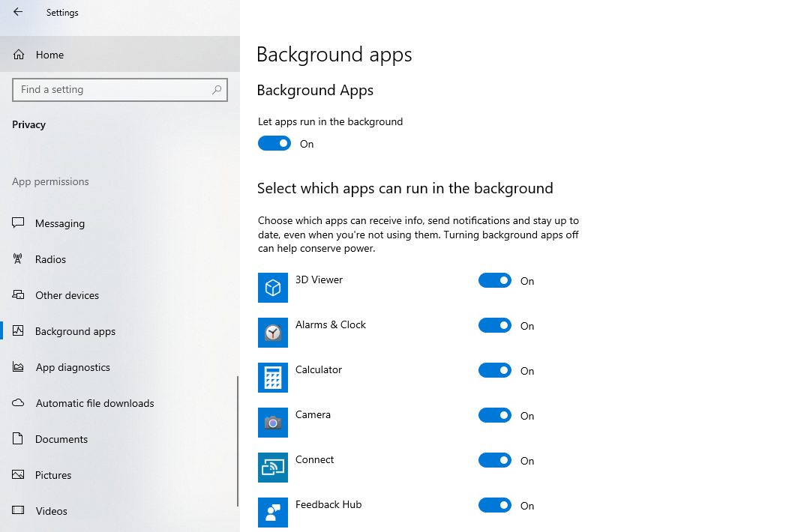Click the Privacy section heading
The width and height of the screenshot is (801, 532).
tap(28, 124)
